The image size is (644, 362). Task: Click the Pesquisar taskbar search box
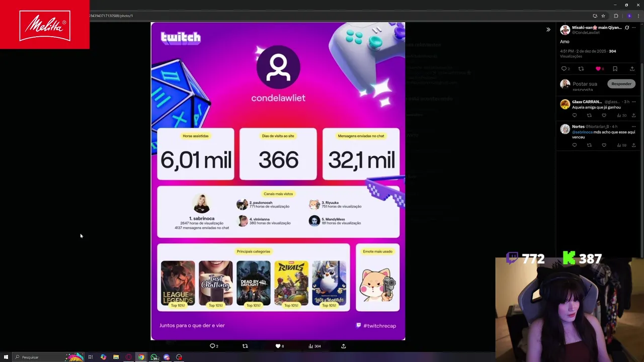tap(49, 357)
